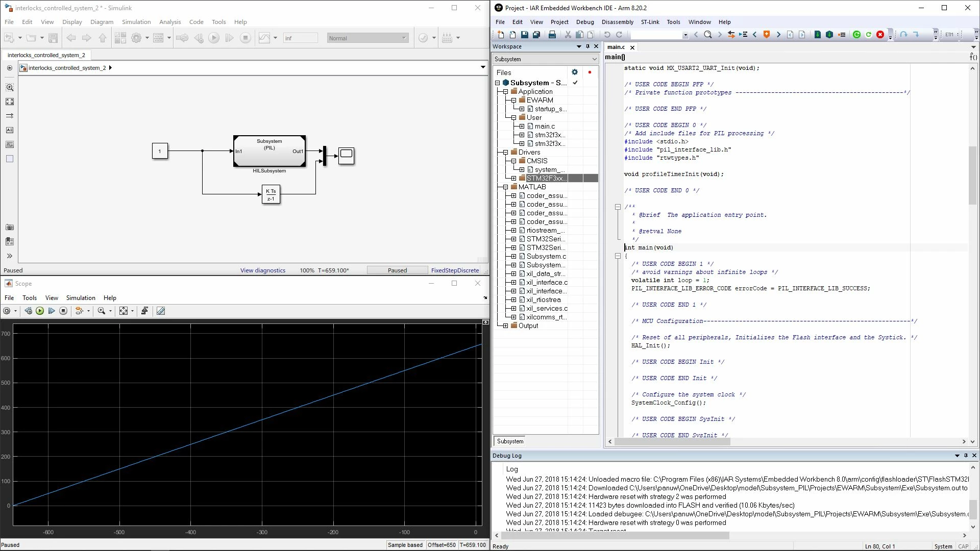
Task: Expand the Output folder in file tree
Action: [x=505, y=325]
